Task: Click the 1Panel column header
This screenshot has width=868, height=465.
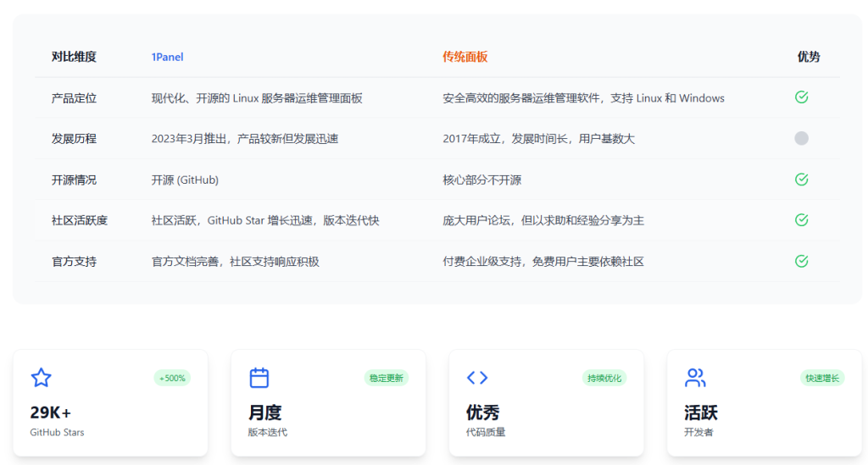Action: 167,57
